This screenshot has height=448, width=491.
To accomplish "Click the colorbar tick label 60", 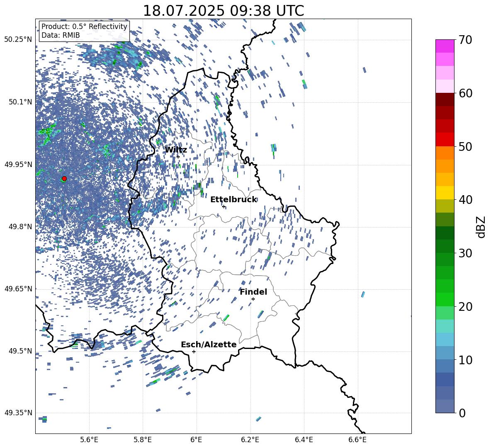I will point(465,93).
